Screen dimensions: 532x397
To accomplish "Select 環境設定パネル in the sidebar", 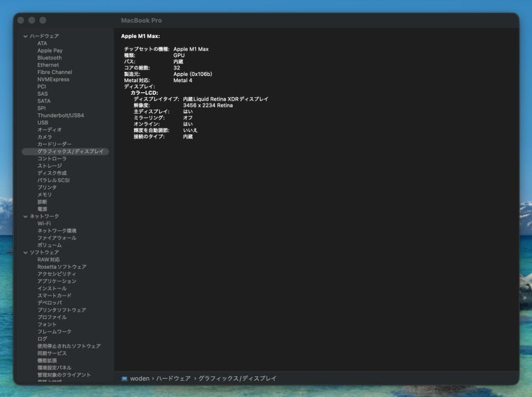I will point(54,368).
